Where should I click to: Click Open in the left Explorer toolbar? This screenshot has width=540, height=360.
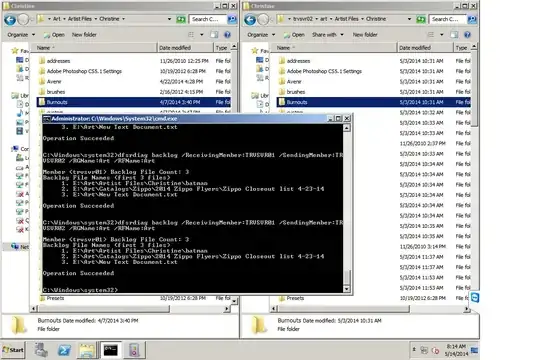(x=54, y=35)
